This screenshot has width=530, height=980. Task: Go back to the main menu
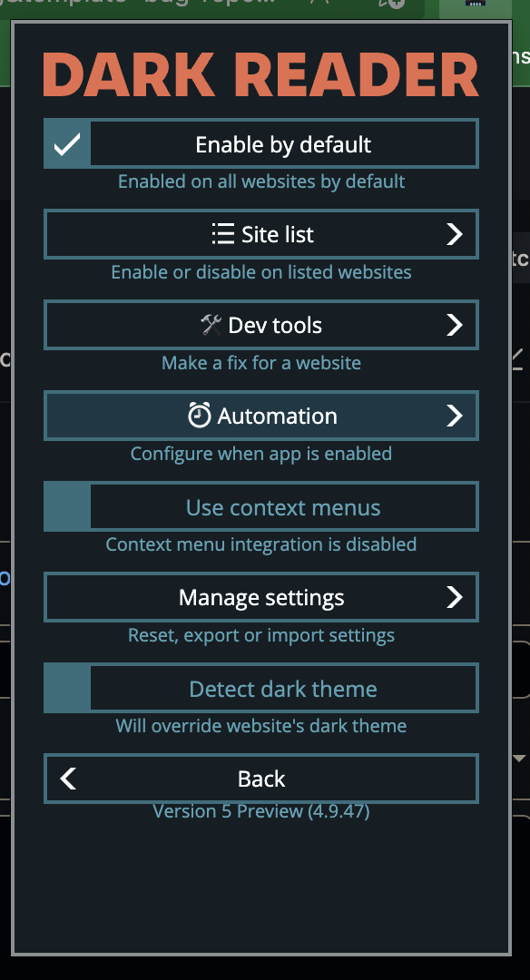261,778
